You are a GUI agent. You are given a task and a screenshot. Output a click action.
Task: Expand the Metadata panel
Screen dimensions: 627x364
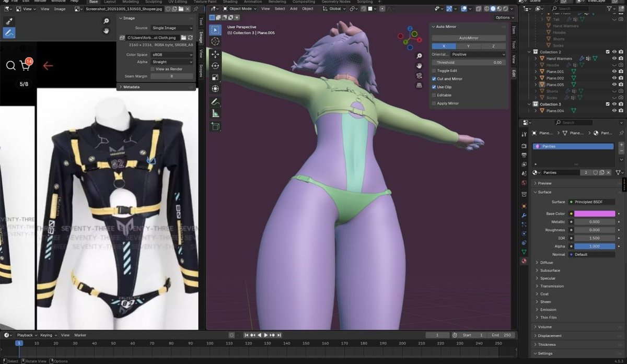(x=156, y=87)
